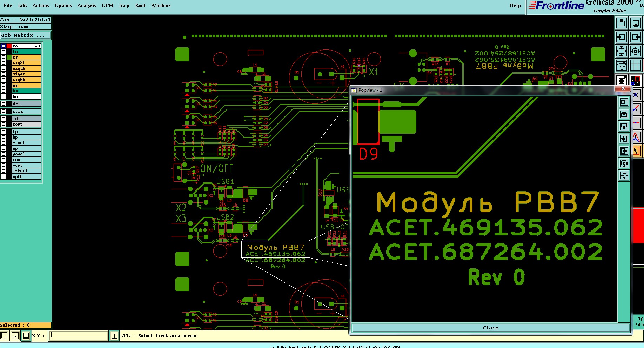Toggle the checkbox for layer panel
The width and height of the screenshot is (644, 348).
point(4,154)
